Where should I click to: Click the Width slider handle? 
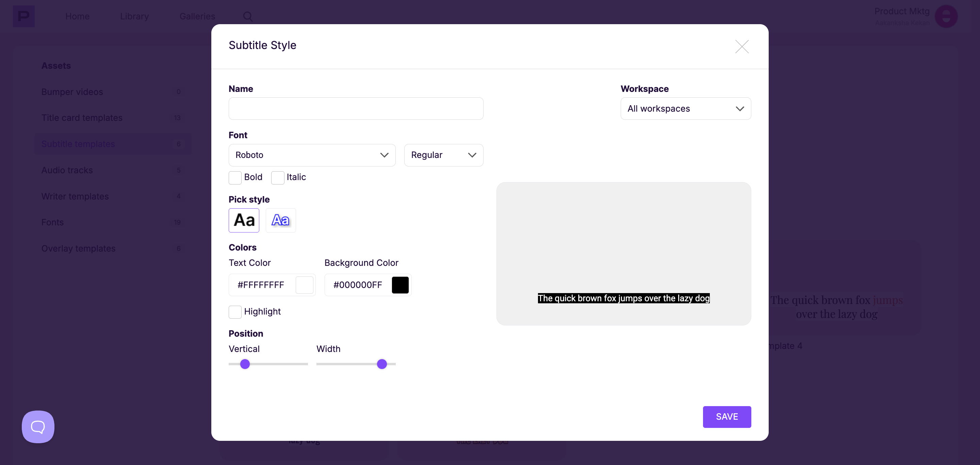pos(381,364)
